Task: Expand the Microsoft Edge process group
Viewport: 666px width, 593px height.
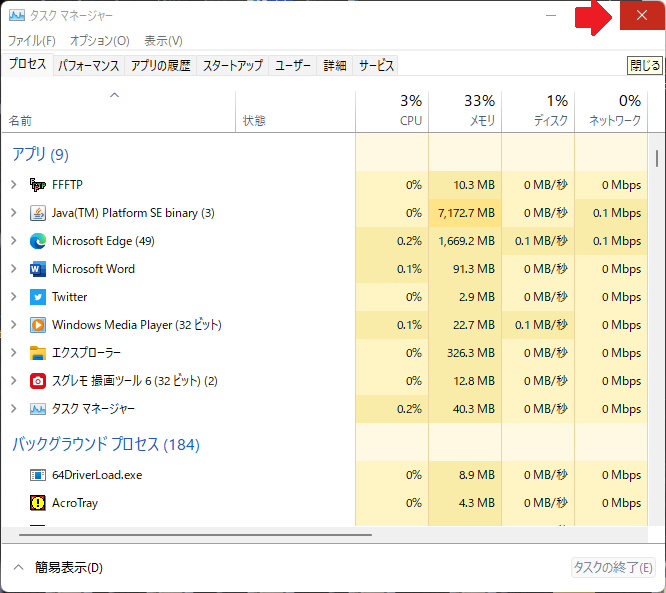Action: 14,241
